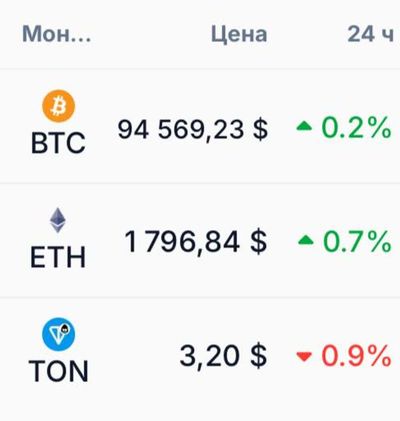400x421 pixels.
Task: Tap the Ethereum diamond logo icon
Action: pos(58,220)
